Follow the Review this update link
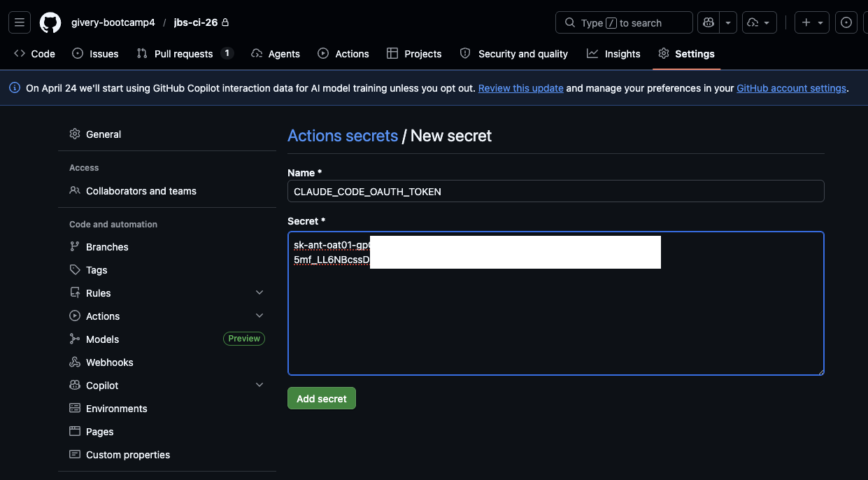The height and width of the screenshot is (480, 868). pyautogui.click(x=520, y=89)
